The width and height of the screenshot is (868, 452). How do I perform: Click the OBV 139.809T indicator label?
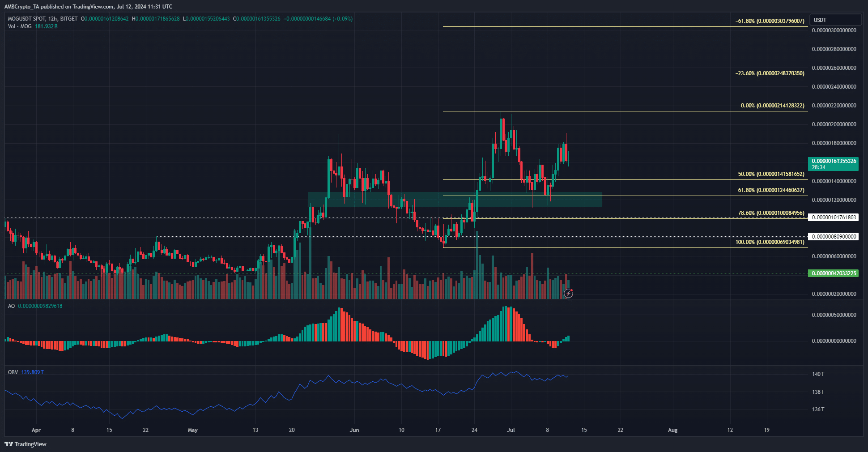pyautogui.click(x=26, y=372)
